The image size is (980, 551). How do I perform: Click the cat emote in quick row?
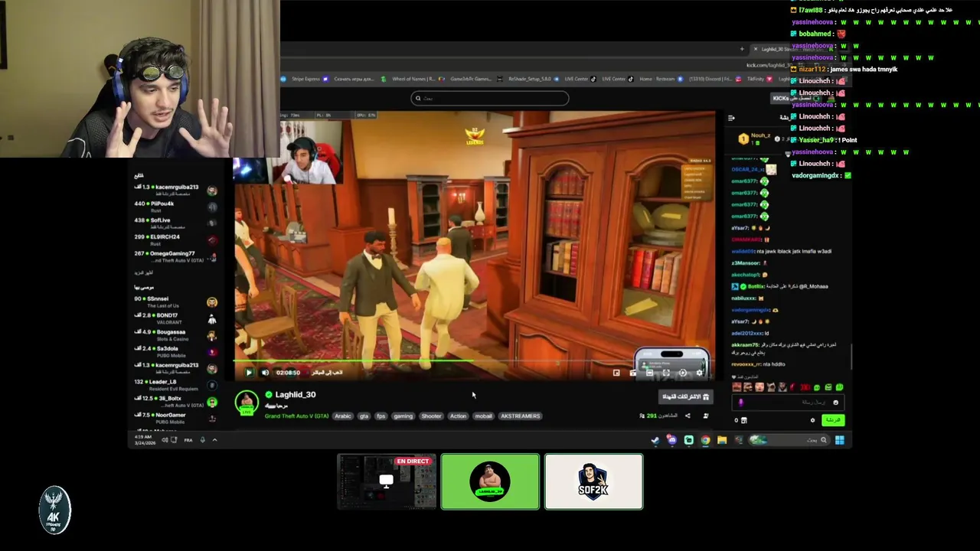[772, 387]
